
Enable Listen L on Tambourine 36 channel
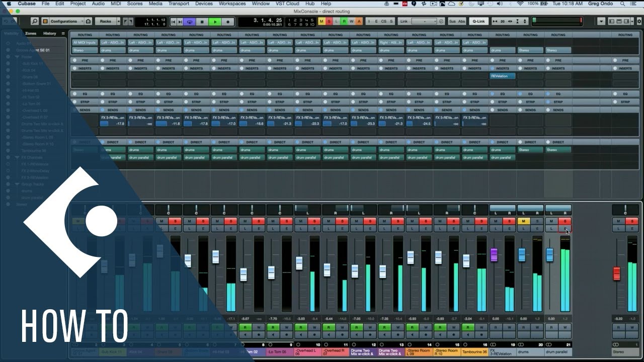pyautogui.click(x=468, y=228)
